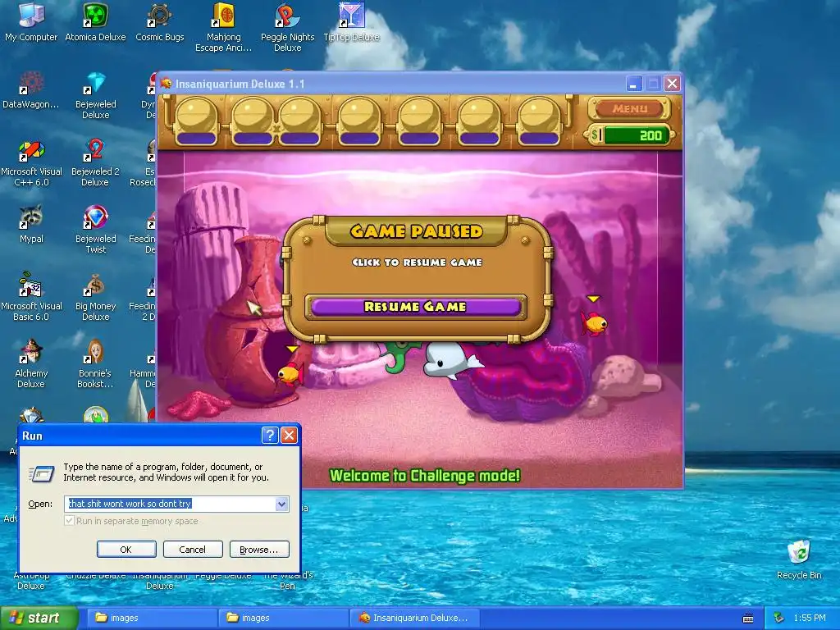Activate the Insaniquarium Deluxe taskbar button
840x630 pixels.
tap(415, 619)
